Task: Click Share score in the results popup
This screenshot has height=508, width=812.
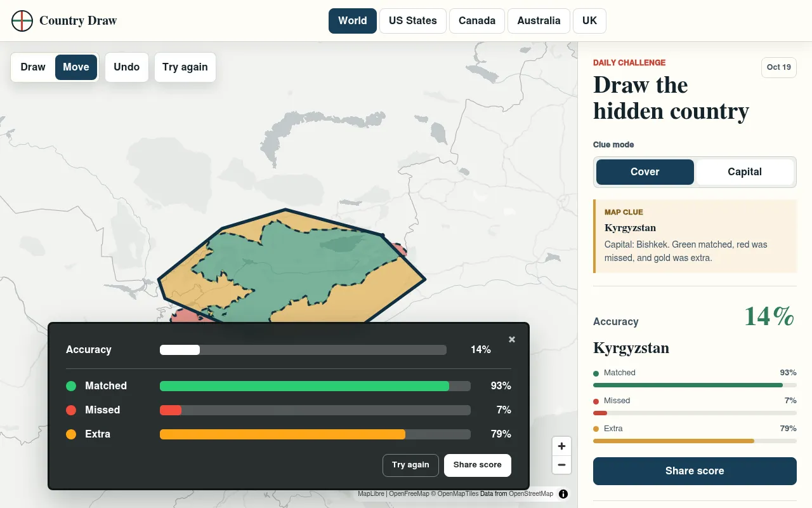Action: 478,465
